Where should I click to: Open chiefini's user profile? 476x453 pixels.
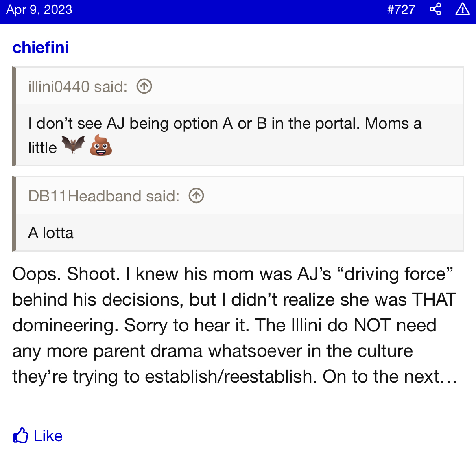coord(41,48)
